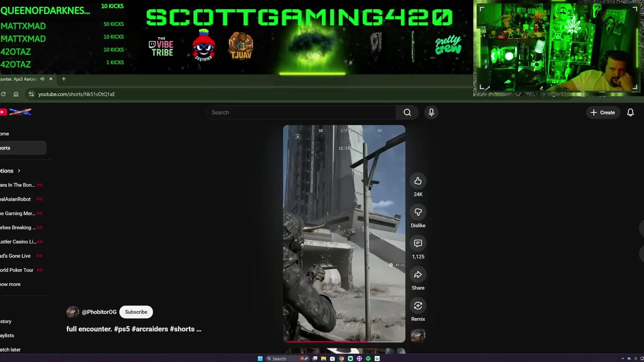Subscribe to @PhobitorOG
The height and width of the screenshot is (362, 644).
(136, 312)
